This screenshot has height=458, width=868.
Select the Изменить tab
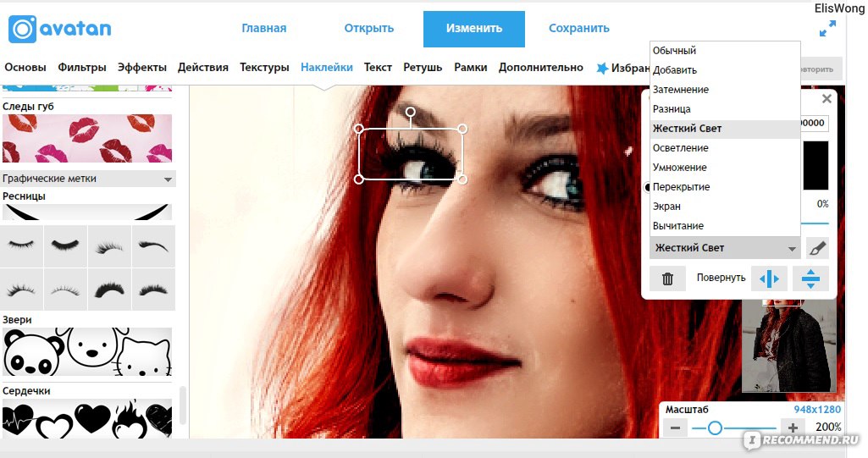pos(474,29)
